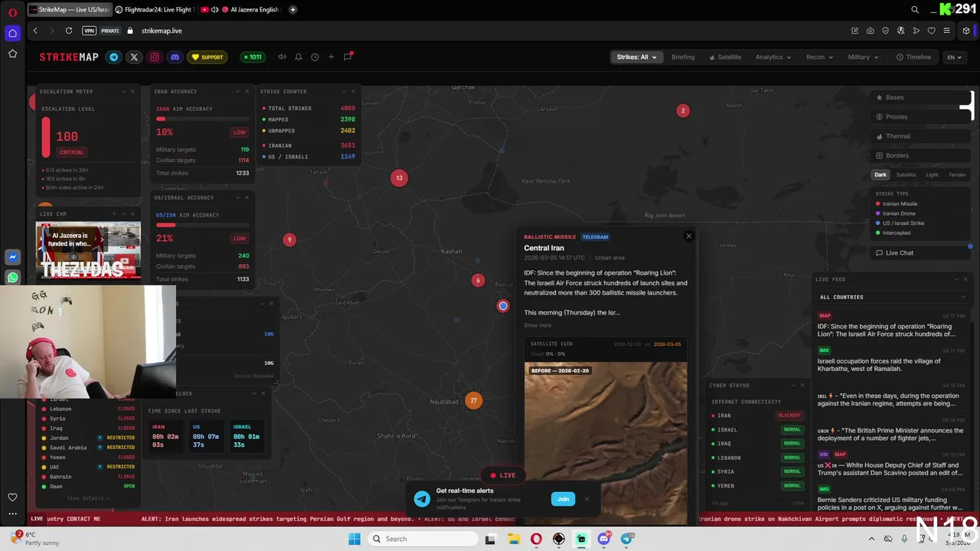Collapse the Escalation Meter panel
Image resolution: width=980 pixels, height=551 pixels.
[123, 91]
